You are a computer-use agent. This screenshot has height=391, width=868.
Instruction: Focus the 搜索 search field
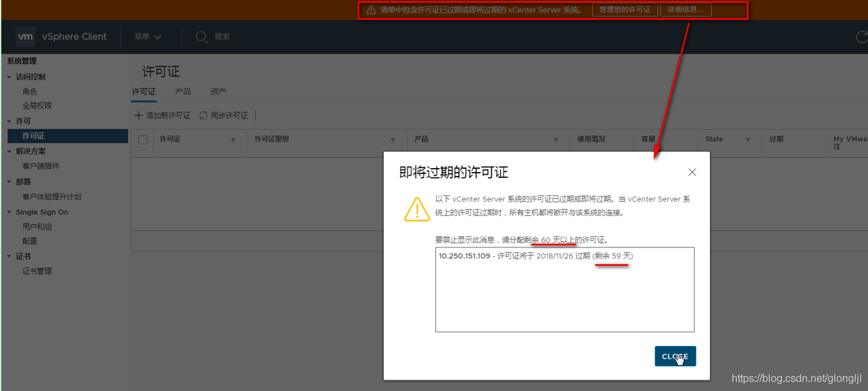pyautogui.click(x=222, y=37)
